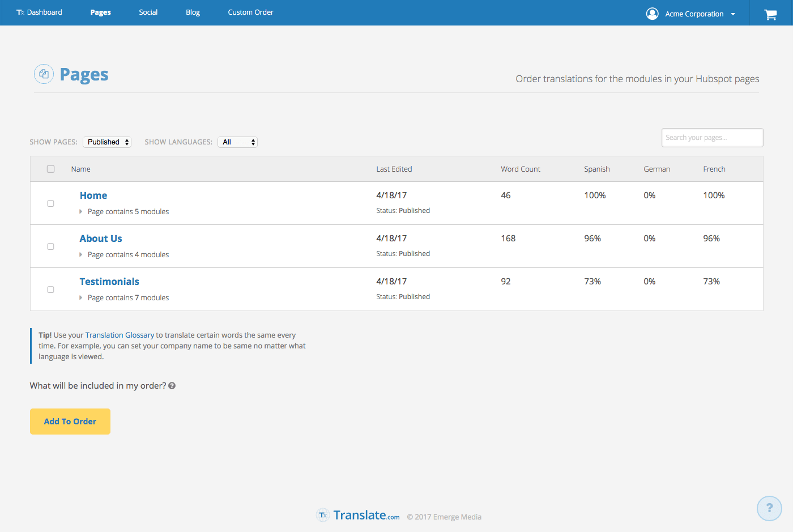
Task: Open the Show Pages Published dropdown
Action: coord(107,142)
